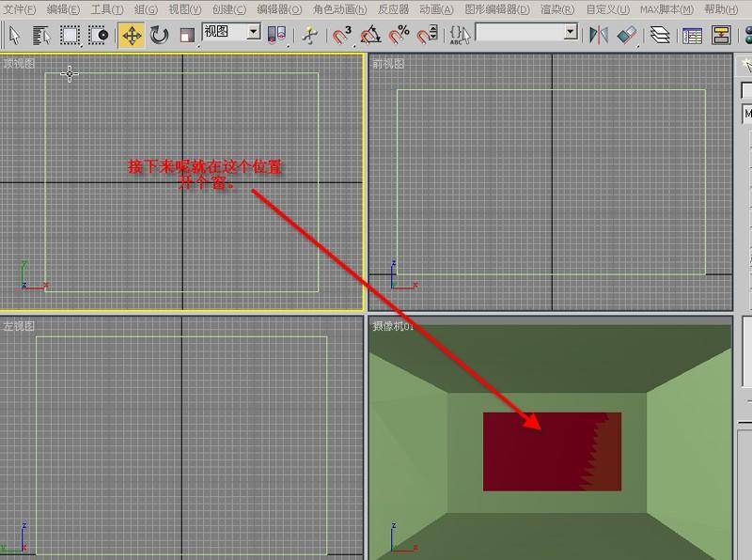Click the Schematic View button

722,36
